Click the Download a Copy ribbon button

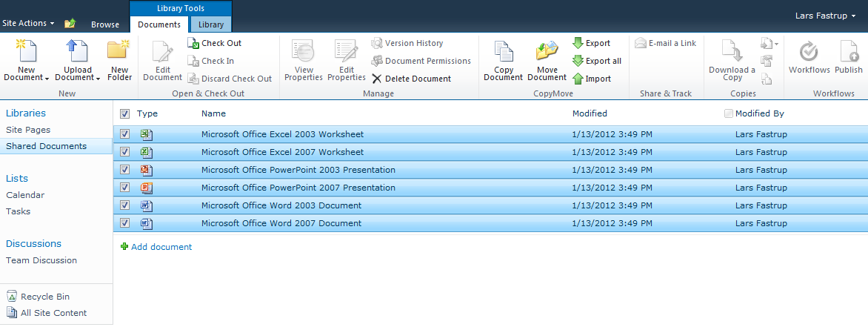732,61
